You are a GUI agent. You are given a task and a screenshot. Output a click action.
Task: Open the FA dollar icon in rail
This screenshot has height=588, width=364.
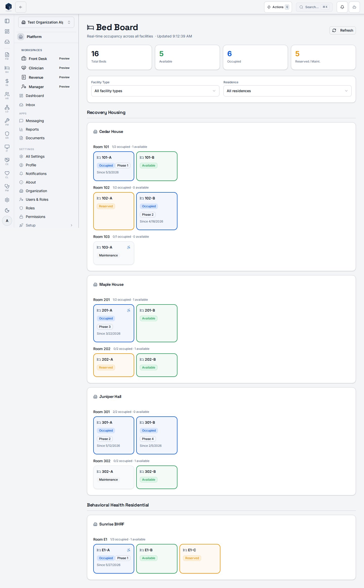point(7,82)
